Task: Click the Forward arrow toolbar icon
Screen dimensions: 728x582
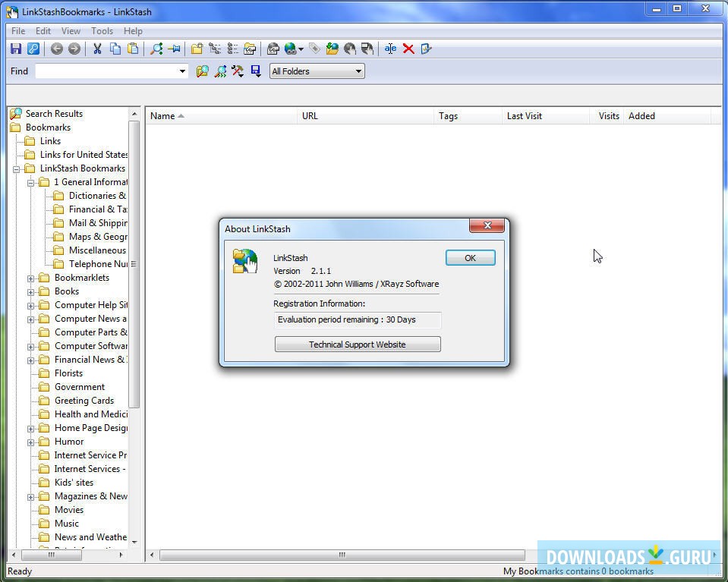Action: point(74,49)
